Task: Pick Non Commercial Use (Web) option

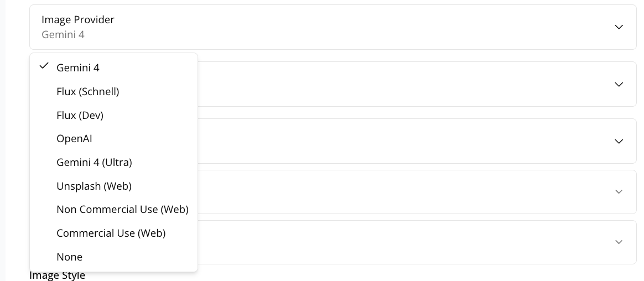Action: coord(122,210)
